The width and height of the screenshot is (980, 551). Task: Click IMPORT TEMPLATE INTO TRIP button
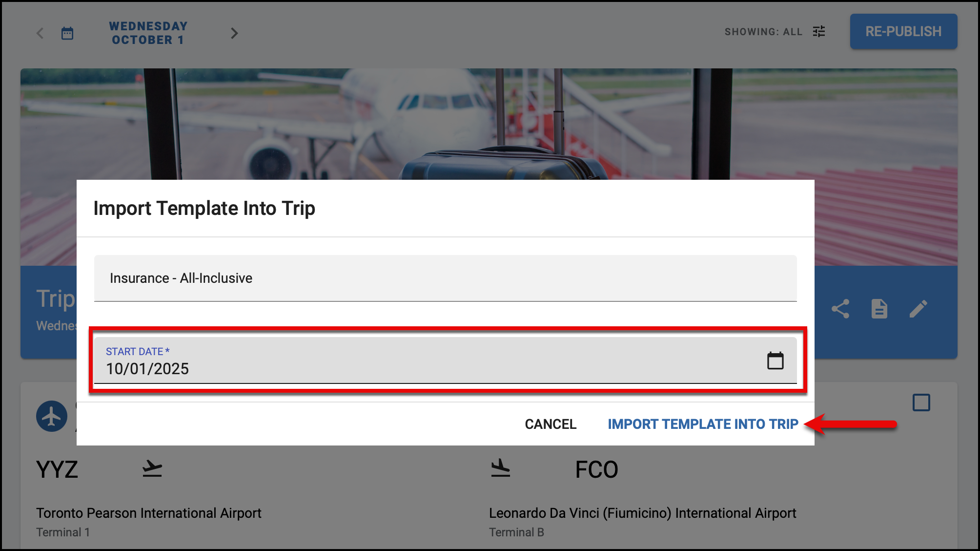(x=703, y=424)
